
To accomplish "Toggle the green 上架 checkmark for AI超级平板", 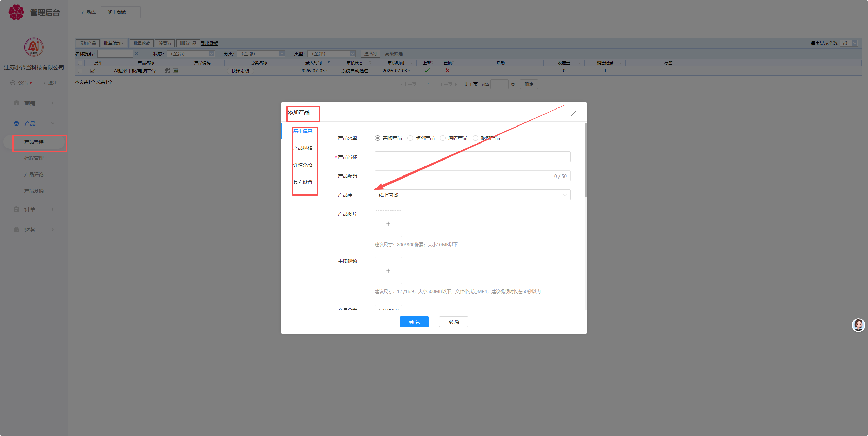I will pos(427,71).
